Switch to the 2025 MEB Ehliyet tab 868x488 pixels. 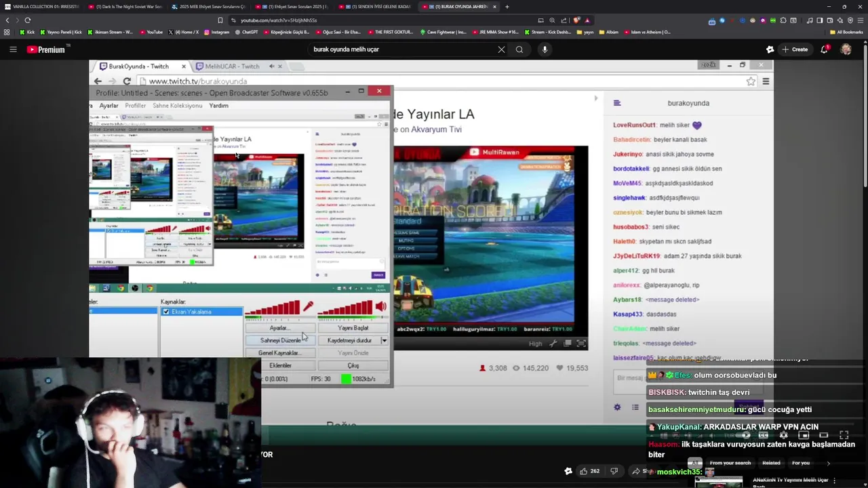click(208, 7)
